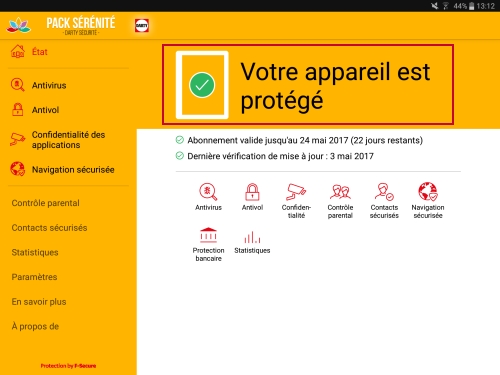Open Statistiques in the sidebar
The image size is (500, 375).
tap(35, 252)
